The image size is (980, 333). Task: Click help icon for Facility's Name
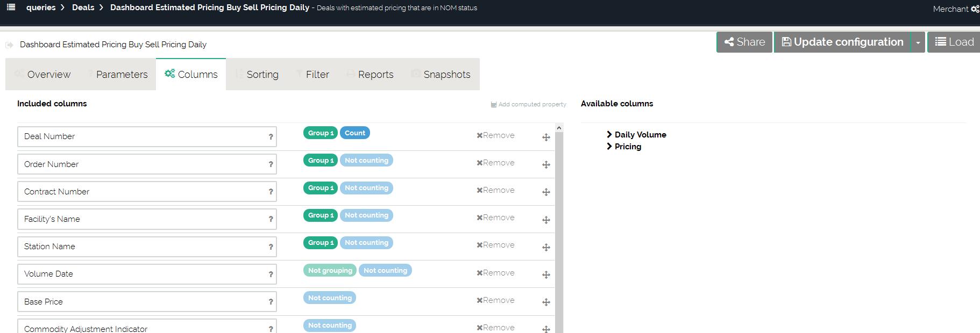271,219
